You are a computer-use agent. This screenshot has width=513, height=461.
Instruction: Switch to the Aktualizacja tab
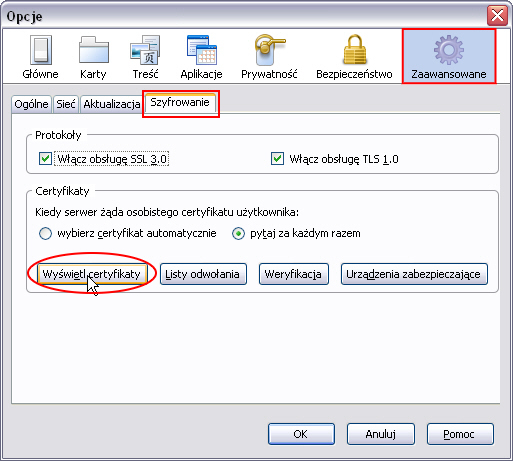coord(112,104)
